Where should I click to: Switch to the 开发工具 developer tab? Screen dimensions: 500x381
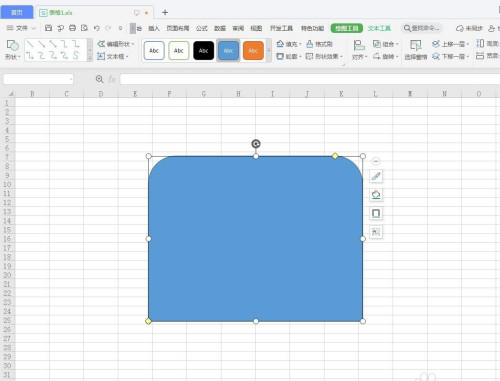pyautogui.click(x=281, y=28)
